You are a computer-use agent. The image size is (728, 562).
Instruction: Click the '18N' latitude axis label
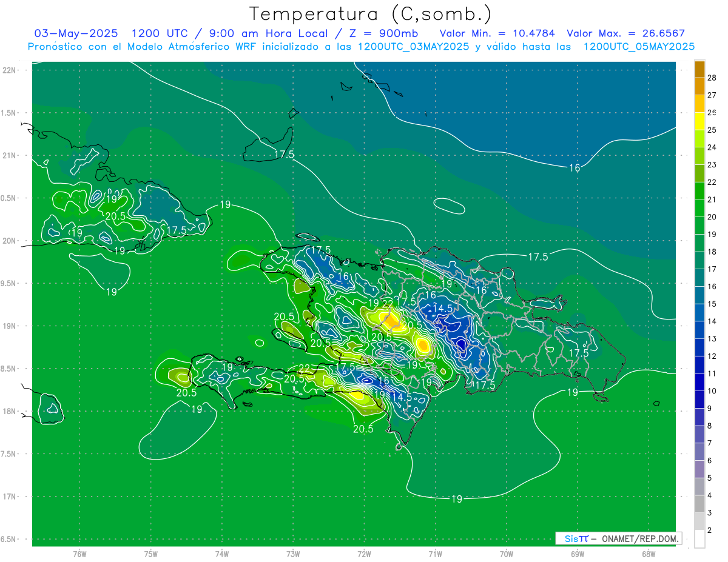(9, 412)
